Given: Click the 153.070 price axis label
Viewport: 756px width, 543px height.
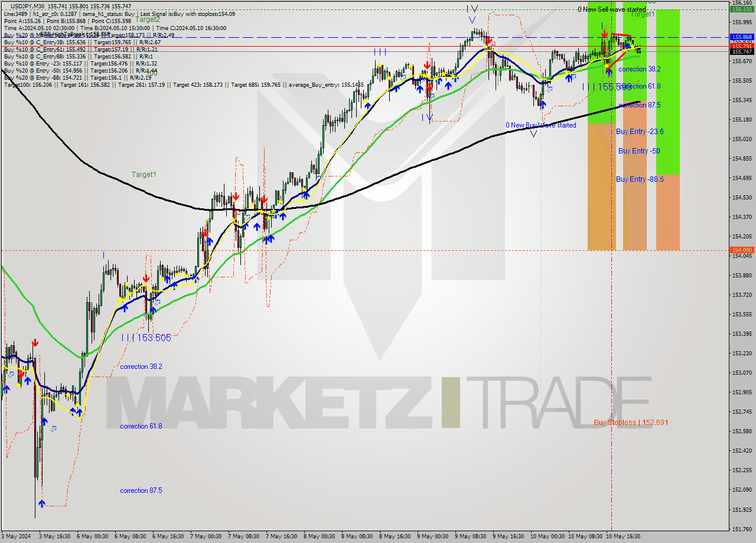Looking at the screenshot, I should point(742,373).
